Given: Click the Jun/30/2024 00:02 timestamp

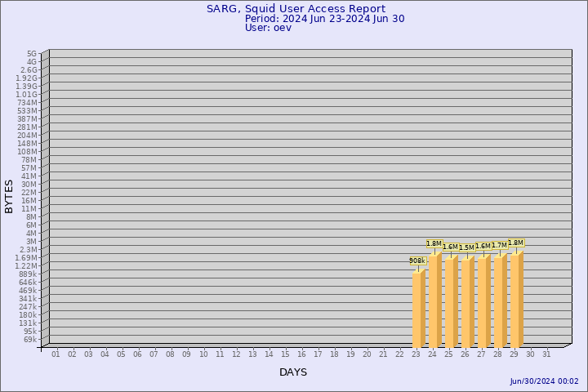Looking at the screenshot, I should [x=544, y=381].
